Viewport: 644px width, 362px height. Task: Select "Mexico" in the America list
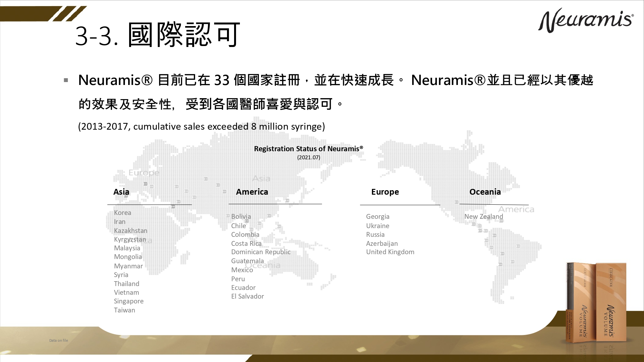click(242, 270)
